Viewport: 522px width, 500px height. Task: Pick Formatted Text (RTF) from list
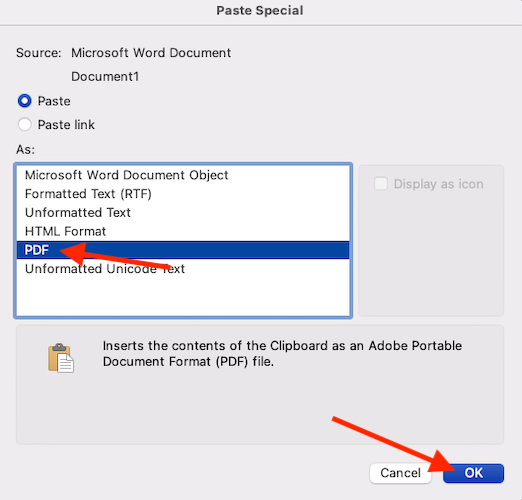(x=183, y=194)
